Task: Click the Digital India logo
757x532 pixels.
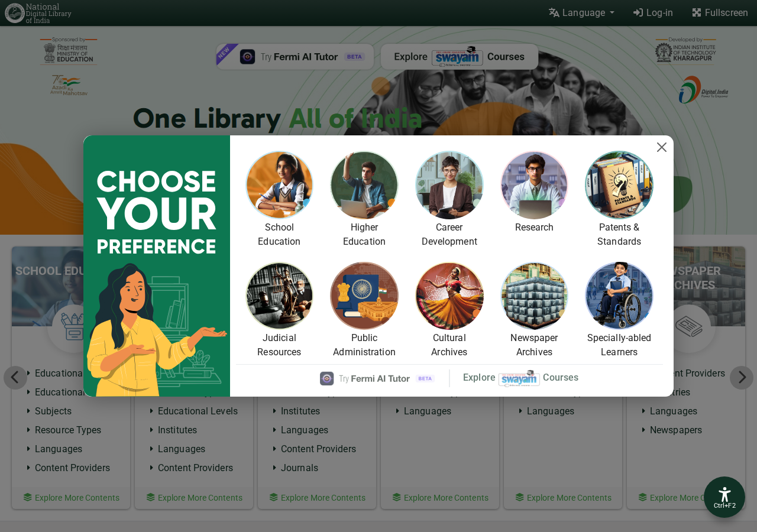Action: [x=704, y=90]
